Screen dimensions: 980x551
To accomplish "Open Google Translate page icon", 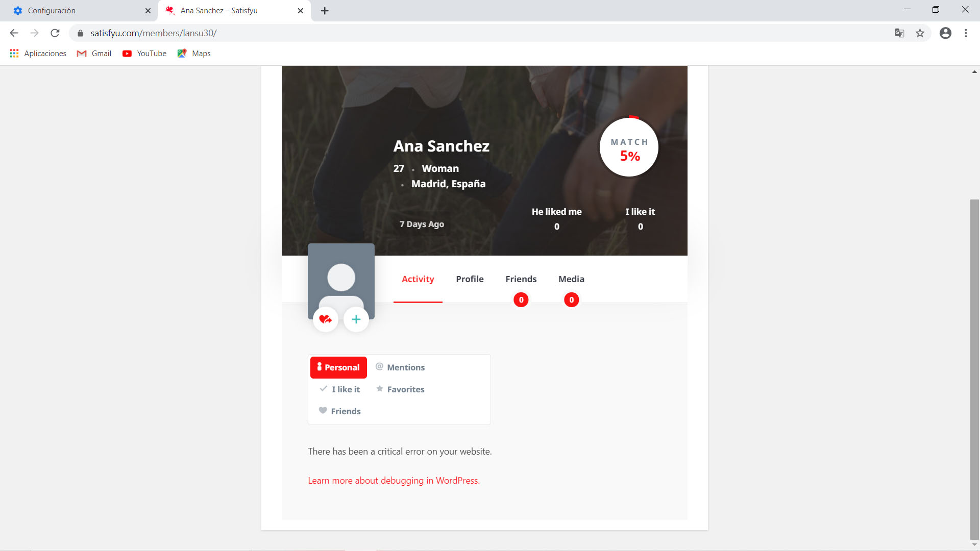I will 899,33.
